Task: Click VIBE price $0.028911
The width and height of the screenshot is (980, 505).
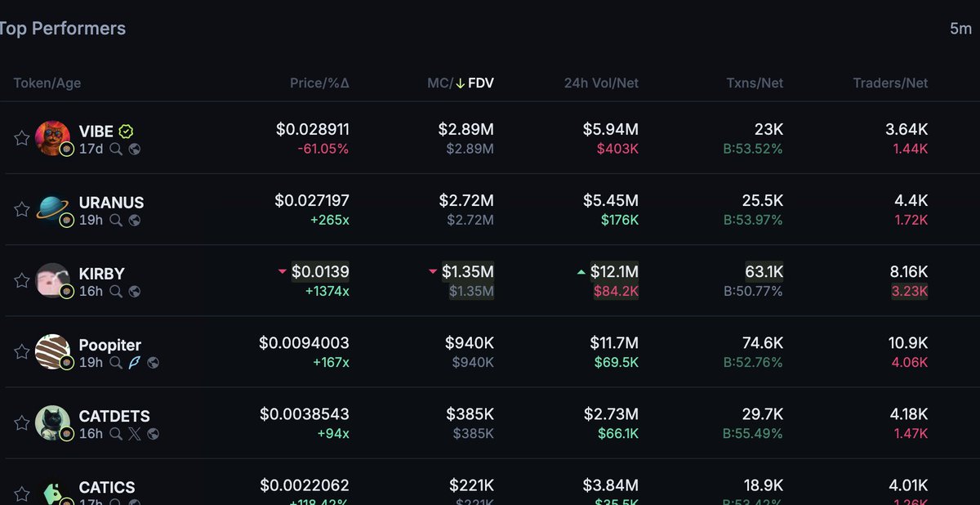Action: [x=313, y=129]
